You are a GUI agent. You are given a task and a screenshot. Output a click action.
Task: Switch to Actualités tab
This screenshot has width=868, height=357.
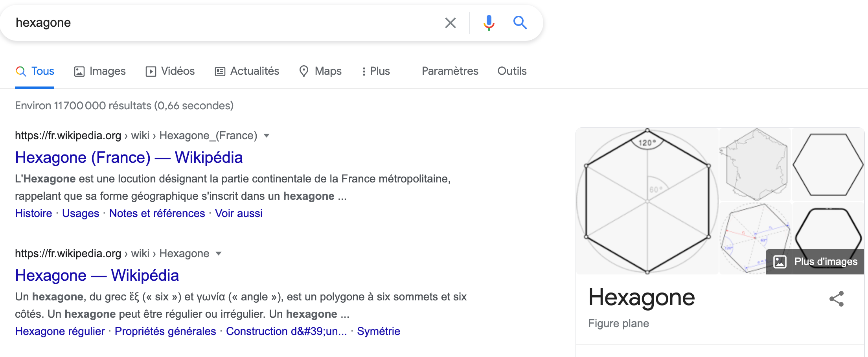click(247, 71)
